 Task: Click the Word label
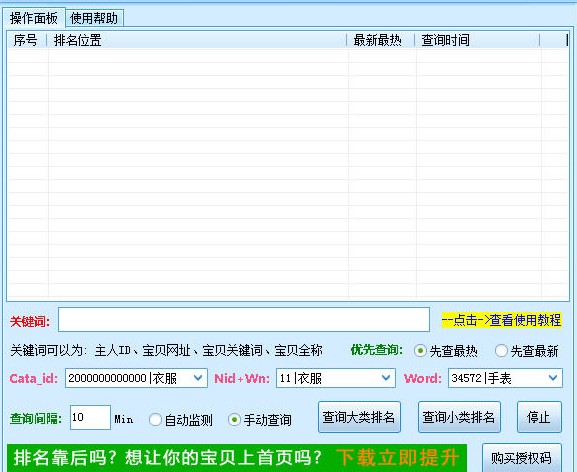[422, 378]
